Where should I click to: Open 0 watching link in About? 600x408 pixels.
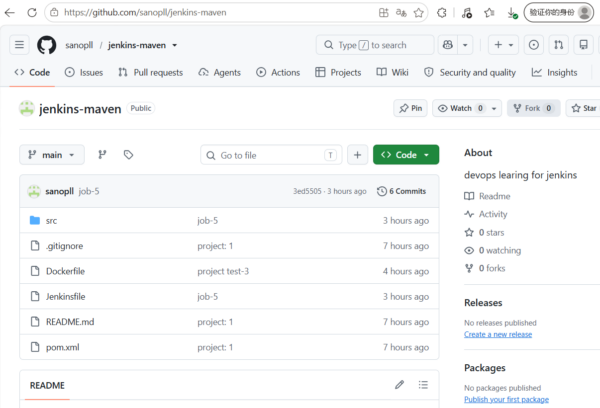coord(493,250)
